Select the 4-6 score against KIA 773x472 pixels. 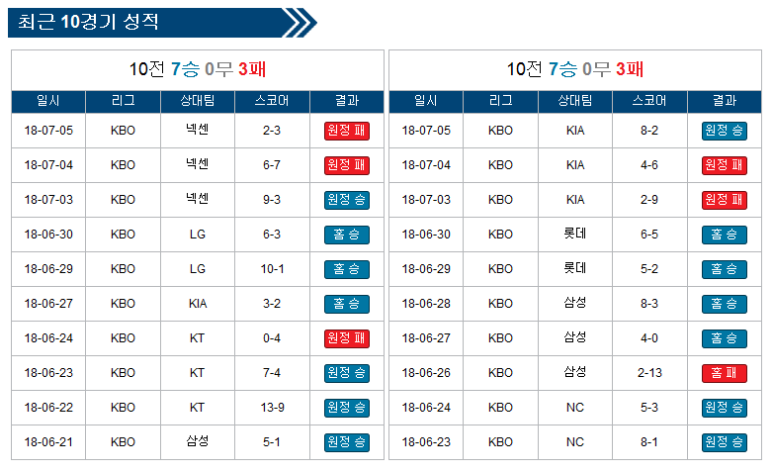(649, 165)
